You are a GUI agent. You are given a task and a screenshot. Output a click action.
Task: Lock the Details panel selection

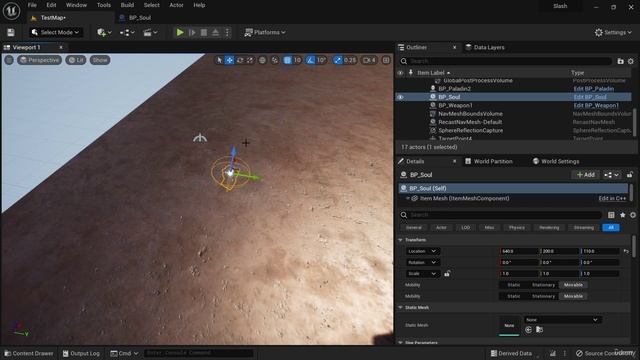point(630,175)
